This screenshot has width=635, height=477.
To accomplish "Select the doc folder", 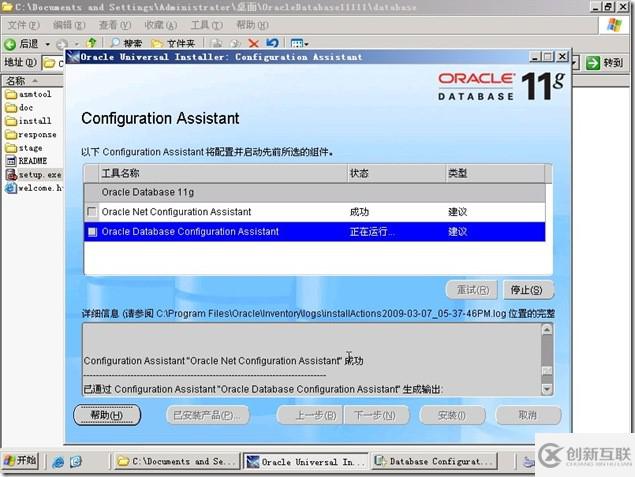I will (19, 108).
